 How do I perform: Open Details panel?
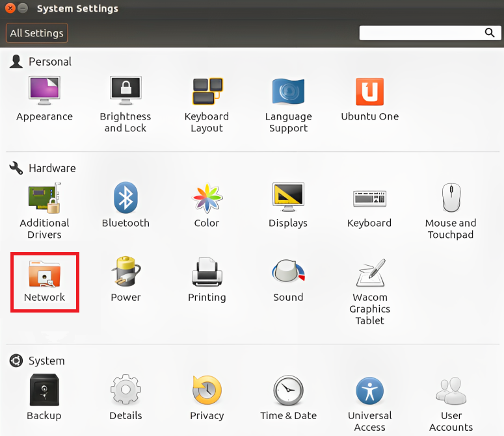pos(126,397)
